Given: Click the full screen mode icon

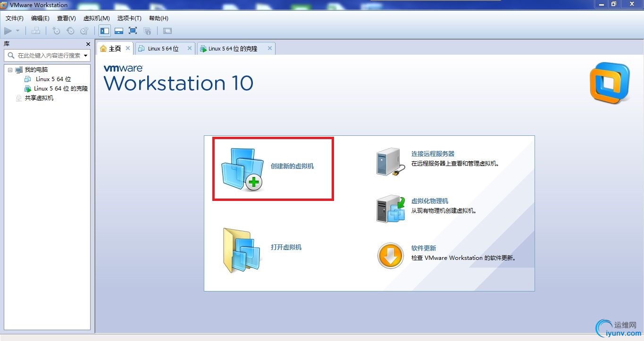Looking at the screenshot, I should (x=133, y=31).
